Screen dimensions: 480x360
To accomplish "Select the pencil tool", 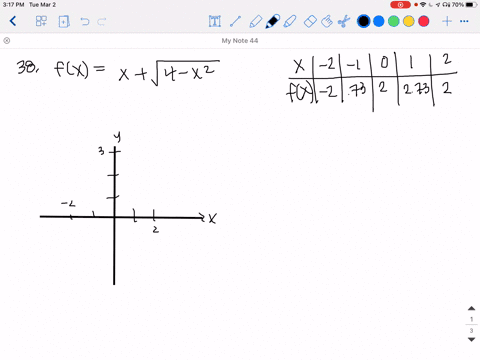I will (255, 21).
